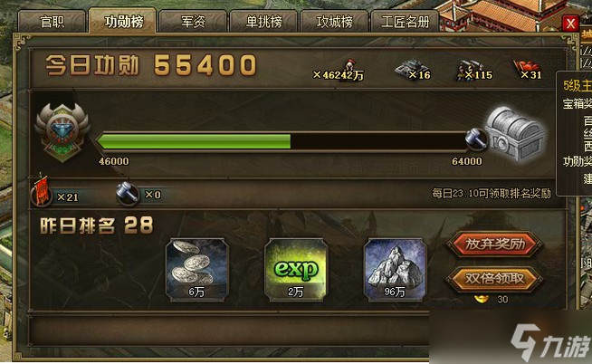Click the 双倍领取 button

[x=494, y=279]
